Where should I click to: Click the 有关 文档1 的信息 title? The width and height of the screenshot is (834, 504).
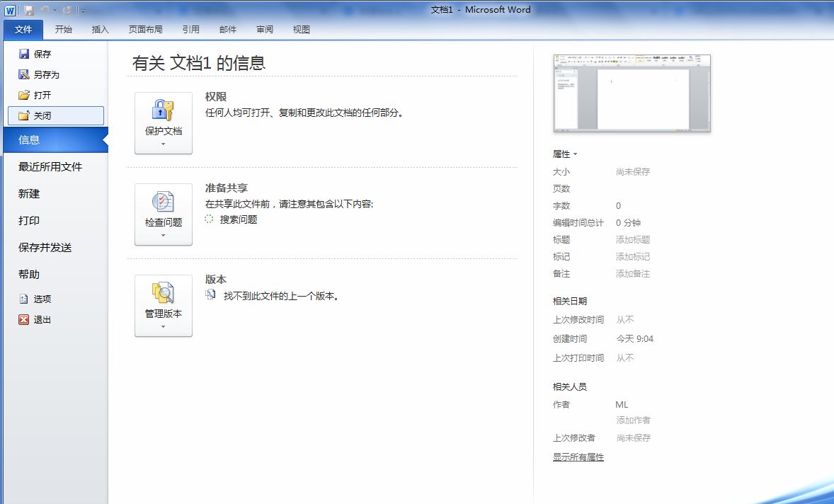tap(199, 63)
